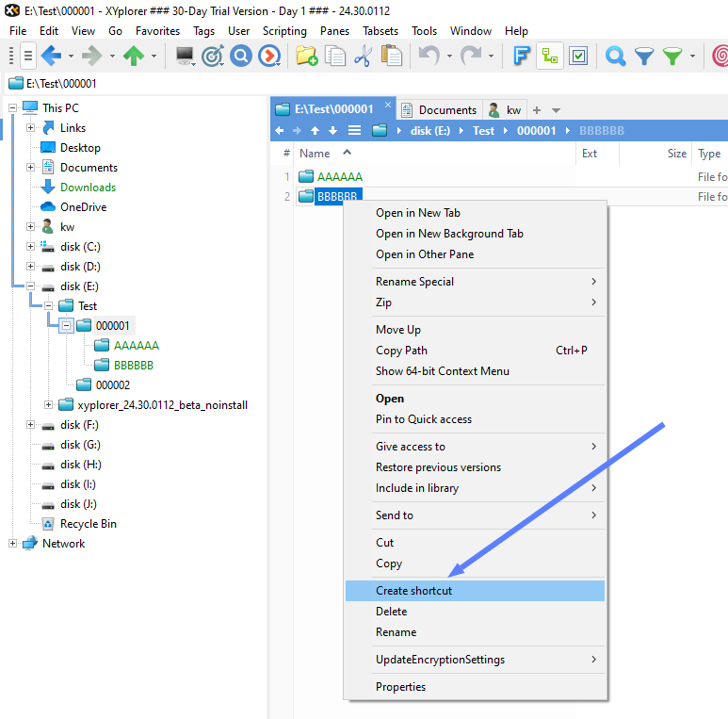Click the Undo toolbar icon
This screenshot has height=719, width=728.
tap(429, 56)
